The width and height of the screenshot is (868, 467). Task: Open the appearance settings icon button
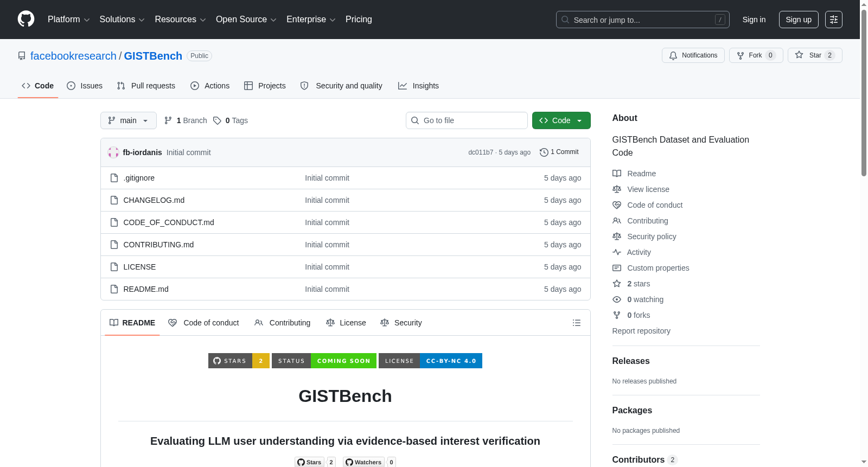pyautogui.click(x=834, y=20)
